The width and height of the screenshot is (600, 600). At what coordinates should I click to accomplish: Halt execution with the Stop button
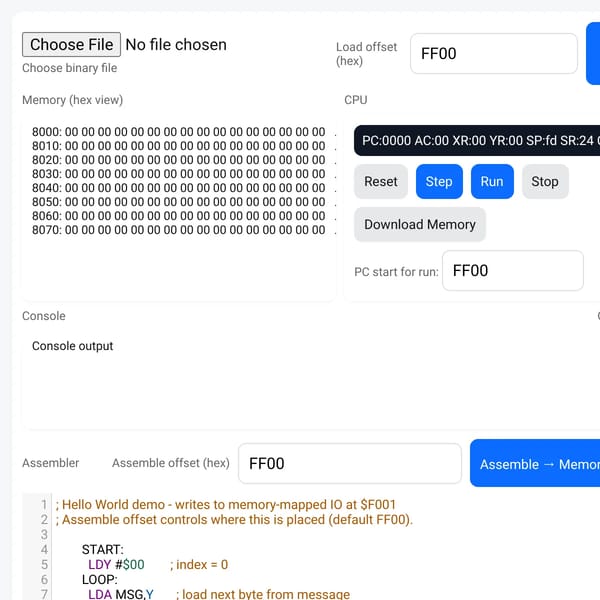545,181
